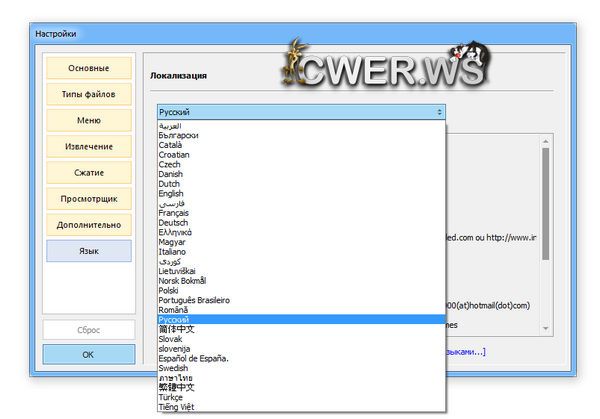Select Deutsch in the language dropdown

pyautogui.click(x=173, y=222)
